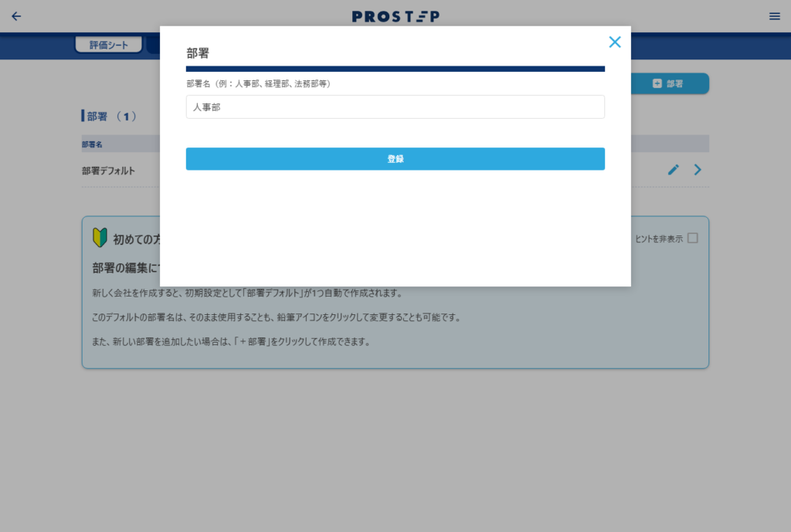Focus the 部署名 input containing 人事部
Screen dimensions: 791x532
tap(395, 107)
